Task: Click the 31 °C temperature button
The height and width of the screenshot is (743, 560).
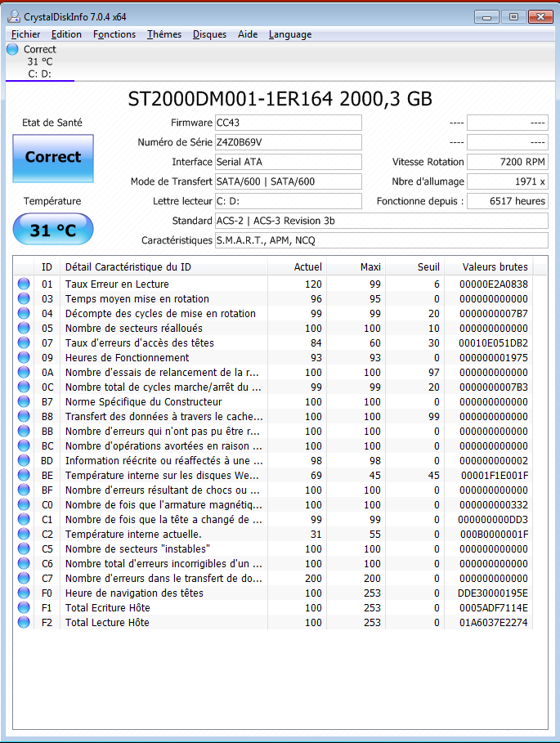Action: [x=53, y=230]
